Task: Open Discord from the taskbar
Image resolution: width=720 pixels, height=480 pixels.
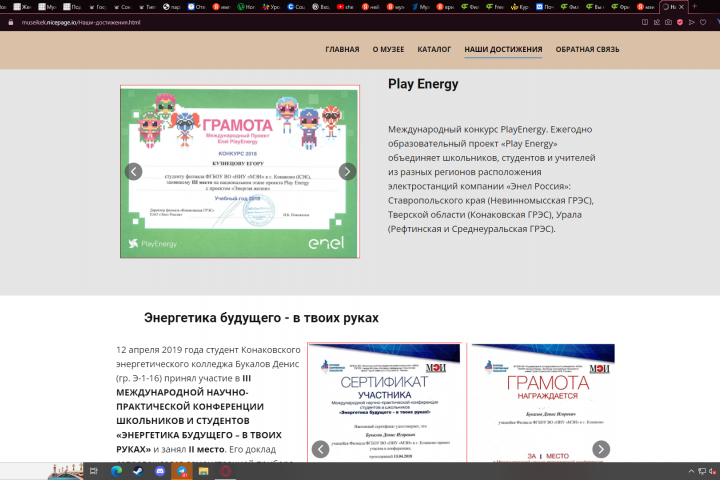Action: point(160,471)
